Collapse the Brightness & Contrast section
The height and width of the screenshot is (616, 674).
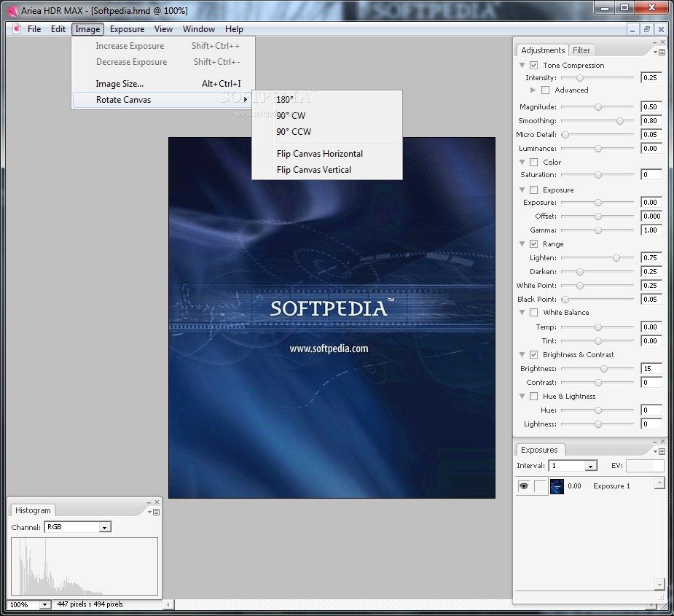point(522,354)
